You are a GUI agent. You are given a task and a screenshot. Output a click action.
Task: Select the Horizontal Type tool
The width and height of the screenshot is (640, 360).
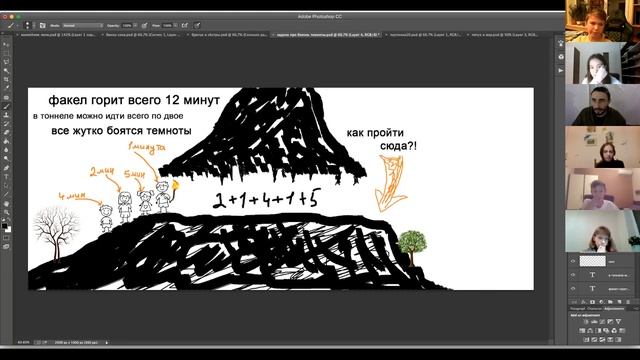click(6, 177)
